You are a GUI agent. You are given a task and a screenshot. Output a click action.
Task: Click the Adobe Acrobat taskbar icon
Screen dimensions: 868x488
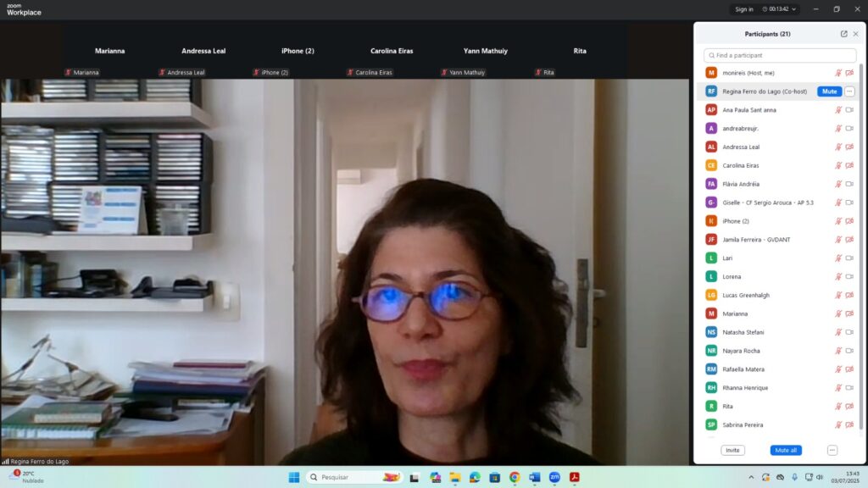pos(575,478)
